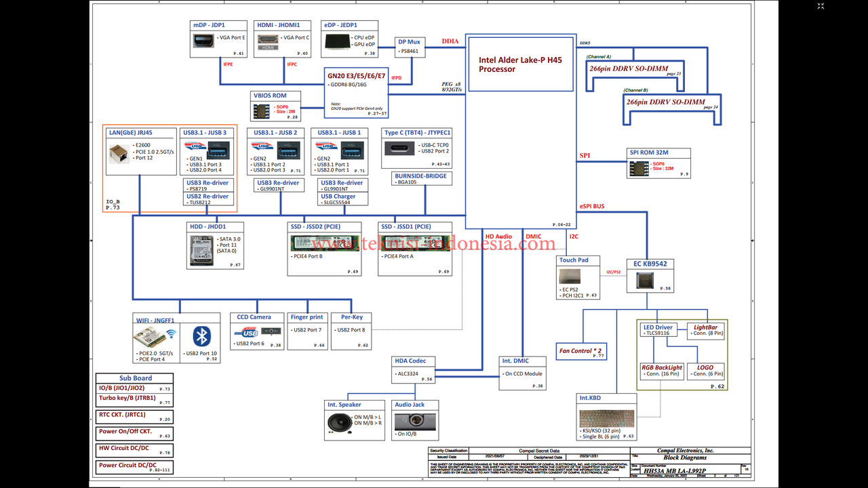868x488 pixels.
Task: Click the Per-Key block title
Action: click(352, 317)
